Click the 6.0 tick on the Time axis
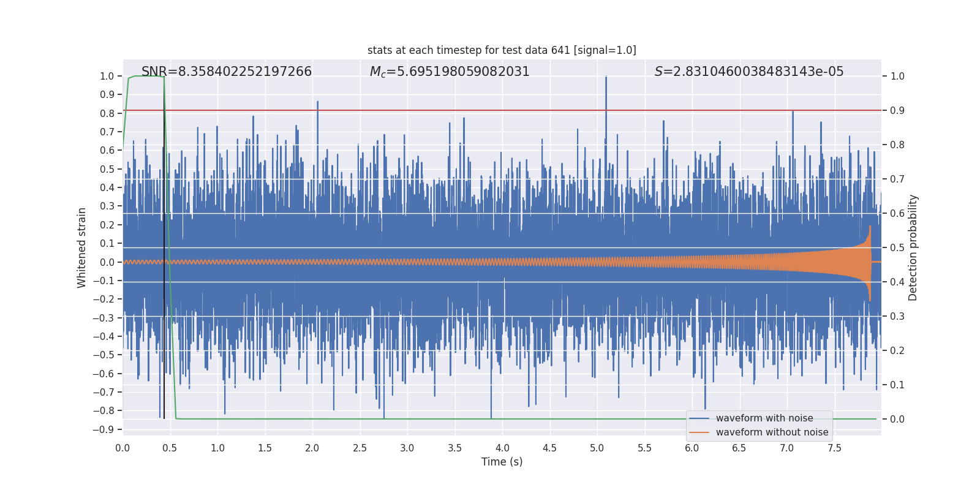980x490 pixels. click(692, 448)
